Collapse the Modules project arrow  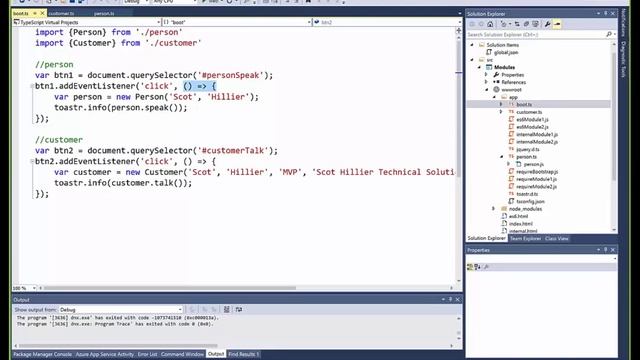coord(480,67)
